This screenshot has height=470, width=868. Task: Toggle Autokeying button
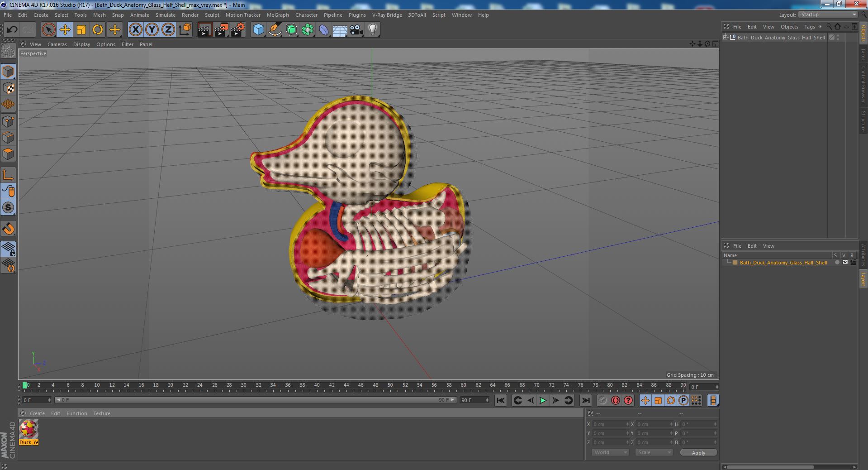(x=615, y=400)
